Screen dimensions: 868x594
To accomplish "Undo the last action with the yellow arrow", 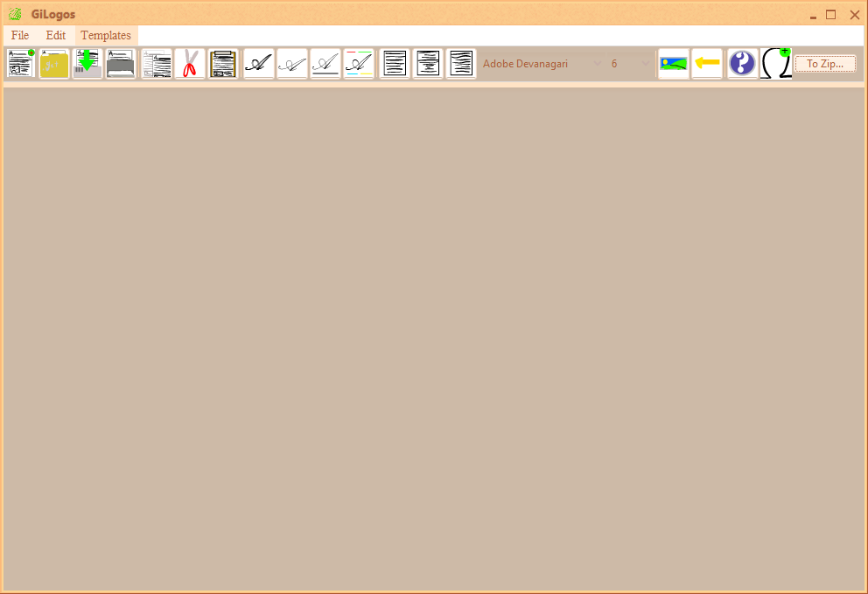I will pos(707,63).
